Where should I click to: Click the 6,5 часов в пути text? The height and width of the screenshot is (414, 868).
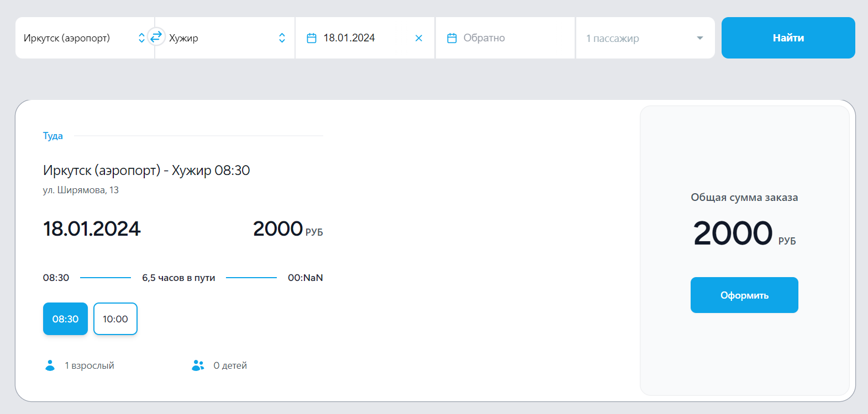(178, 278)
